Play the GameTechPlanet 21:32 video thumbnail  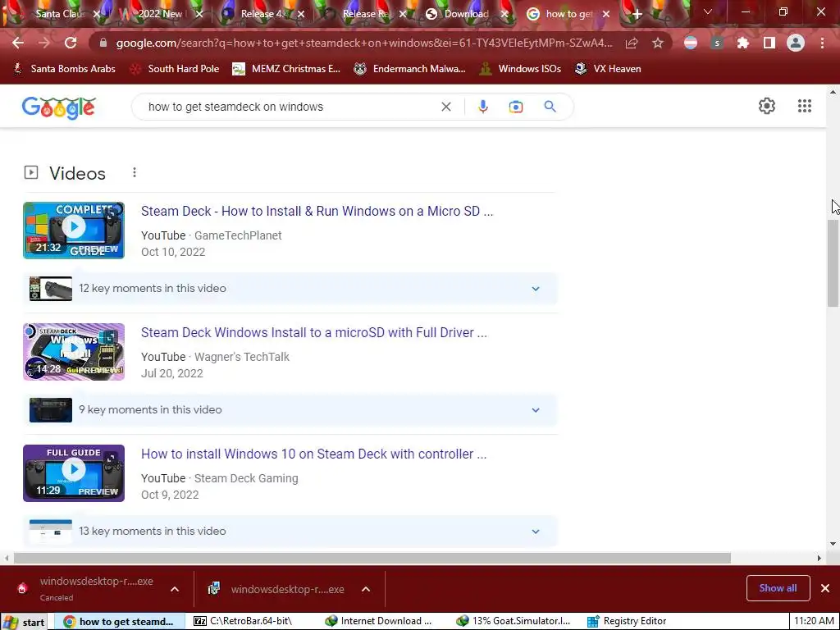tap(74, 231)
